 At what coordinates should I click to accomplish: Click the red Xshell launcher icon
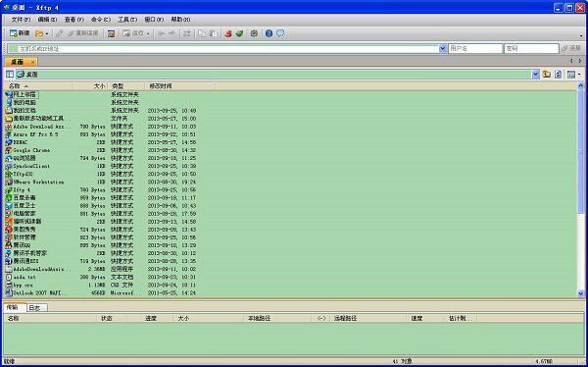pos(228,33)
